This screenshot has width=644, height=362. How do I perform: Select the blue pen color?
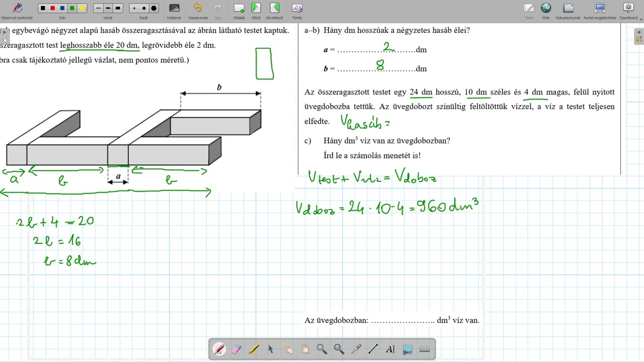[62, 8]
